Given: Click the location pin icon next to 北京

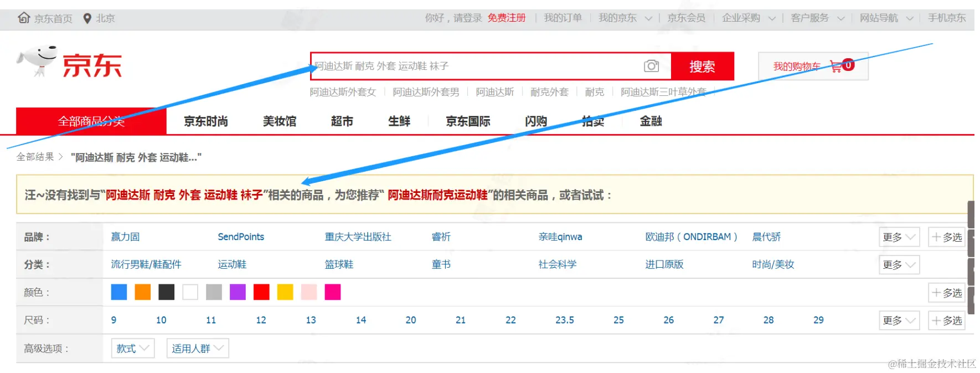Looking at the screenshot, I should pyautogui.click(x=87, y=18).
